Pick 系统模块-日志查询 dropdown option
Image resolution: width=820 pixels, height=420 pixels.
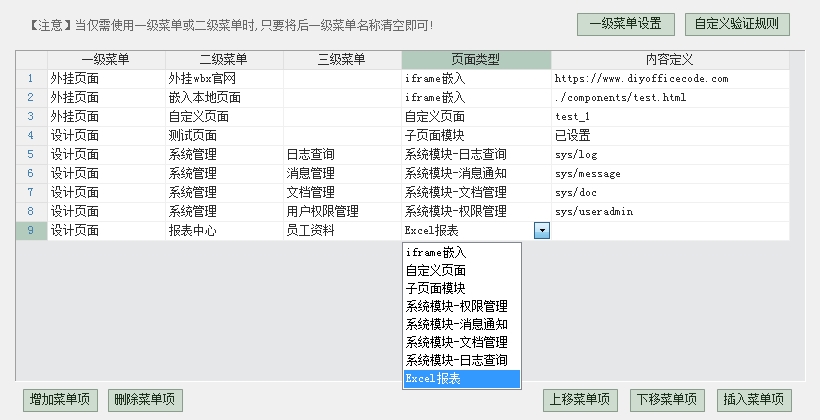(x=462, y=360)
